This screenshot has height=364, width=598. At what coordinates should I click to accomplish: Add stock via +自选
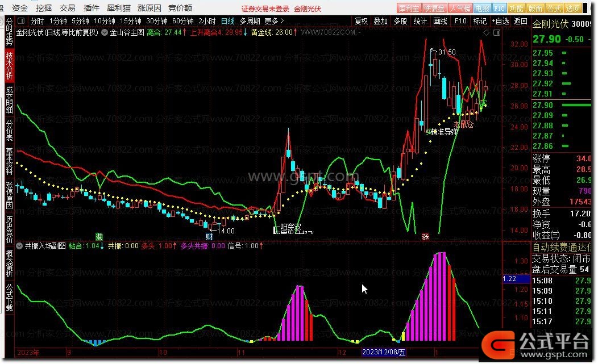click(501, 22)
